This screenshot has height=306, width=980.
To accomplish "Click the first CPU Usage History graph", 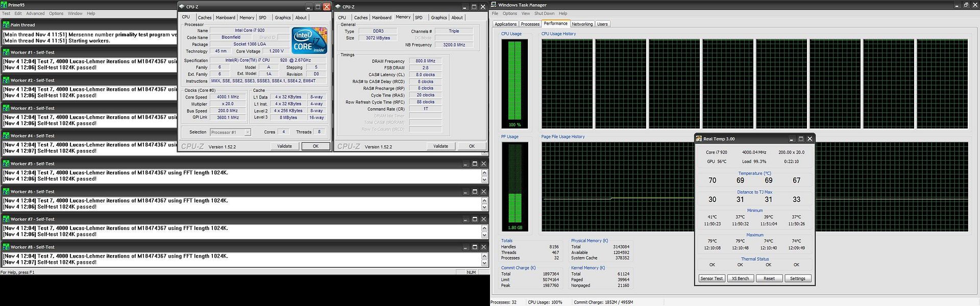I will point(567,84).
